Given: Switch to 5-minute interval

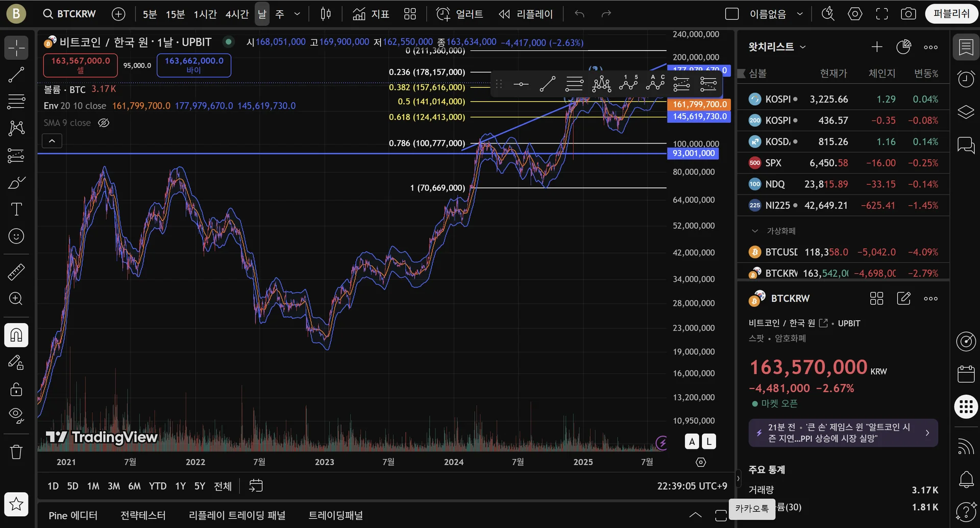Looking at the screenshot, I should (150, 14).
